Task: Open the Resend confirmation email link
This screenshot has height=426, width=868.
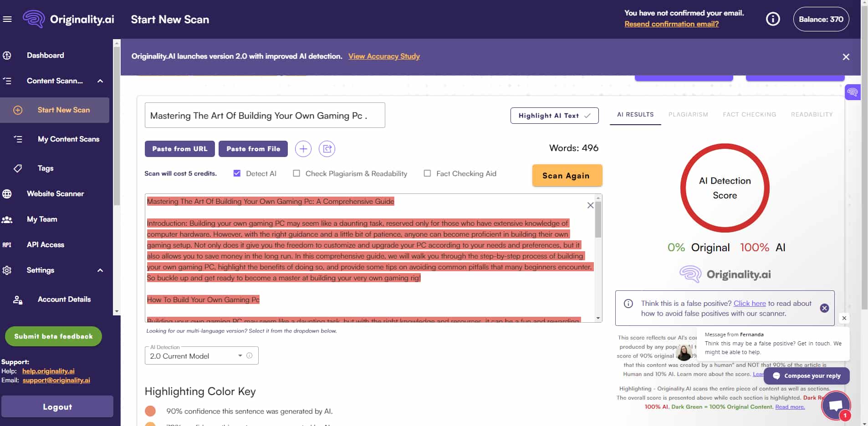Action: click(671, 24)
